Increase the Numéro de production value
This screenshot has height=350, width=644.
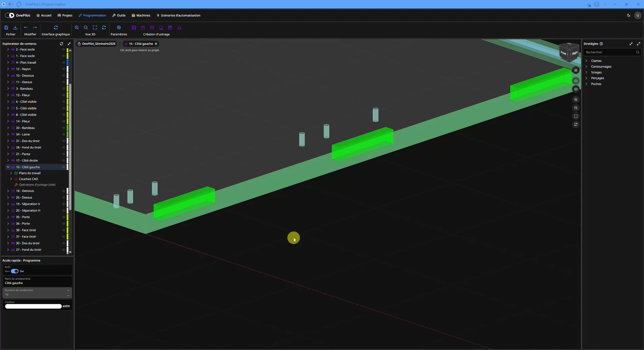(68, 290)
